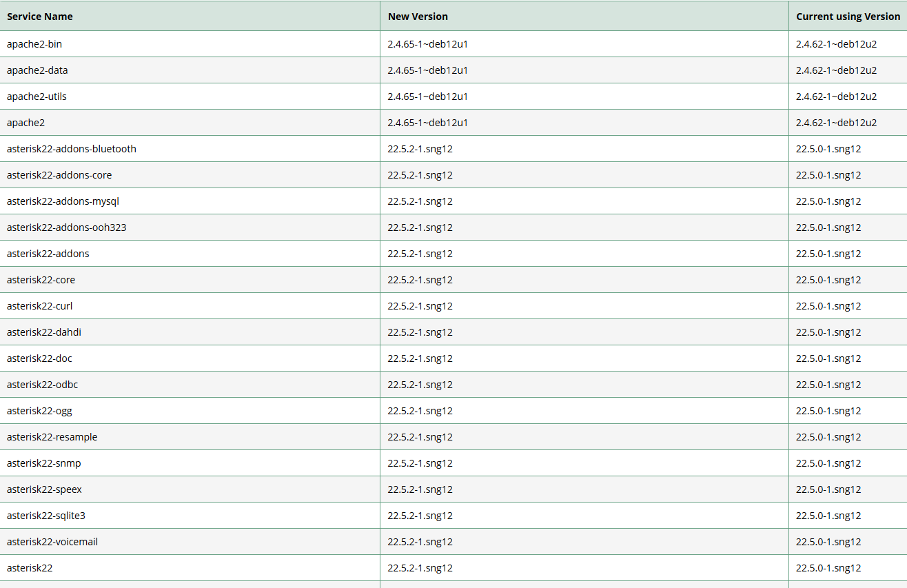The width and height of the screenshot is (907, 588).
Task: Click the asterisk22-addons-mysql service entry
Action: 63,201
